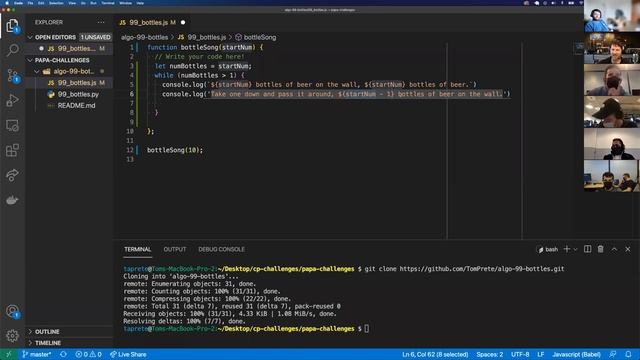Image resolution: width=640 pixels, height=360 pixels.
Task: Kill the terminal with the trash icon
Action: point(600,249)
